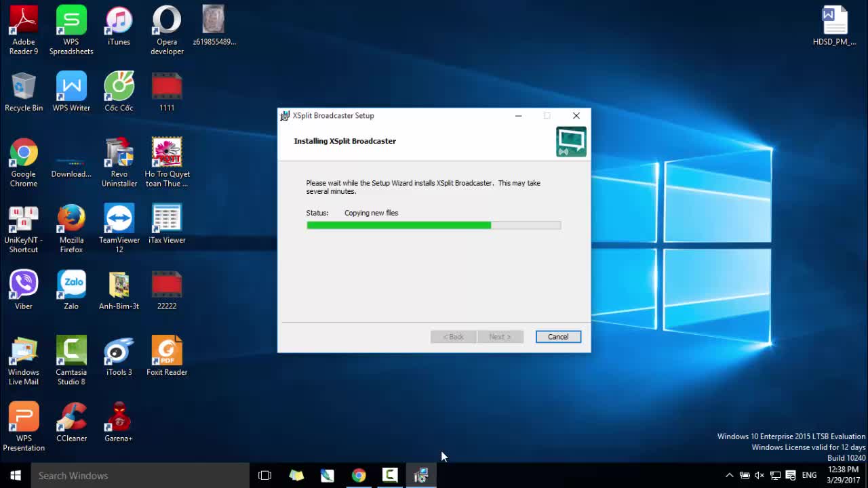The height and width of the screenshot is (488, 868).
Task: Open Ho Tro Quyet toan Thue icon
Action: [x=167, y=163]
